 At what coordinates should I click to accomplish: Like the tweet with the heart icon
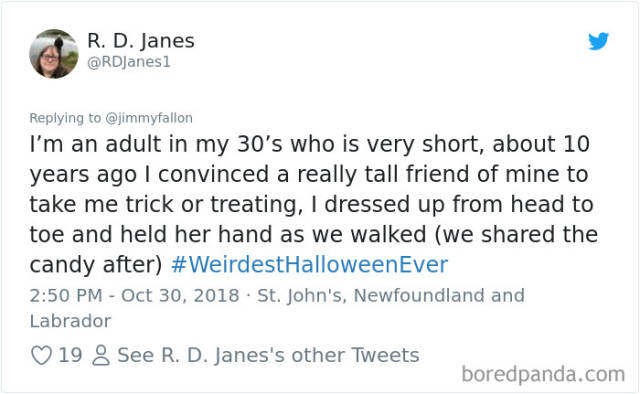click(42, 355)
